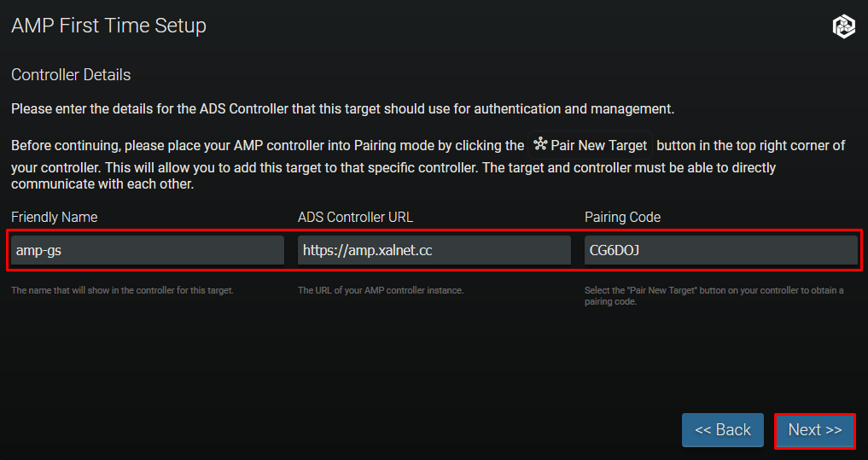Screen dimensions: 868x460
Task: Click the ADS Controller URL label
Action: pyautogui.click(x=355, y=218)
